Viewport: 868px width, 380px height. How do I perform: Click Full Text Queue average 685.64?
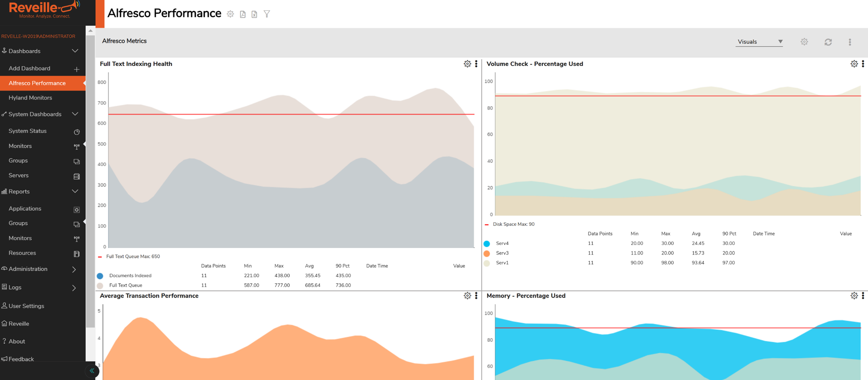click(x=313, y=285)
